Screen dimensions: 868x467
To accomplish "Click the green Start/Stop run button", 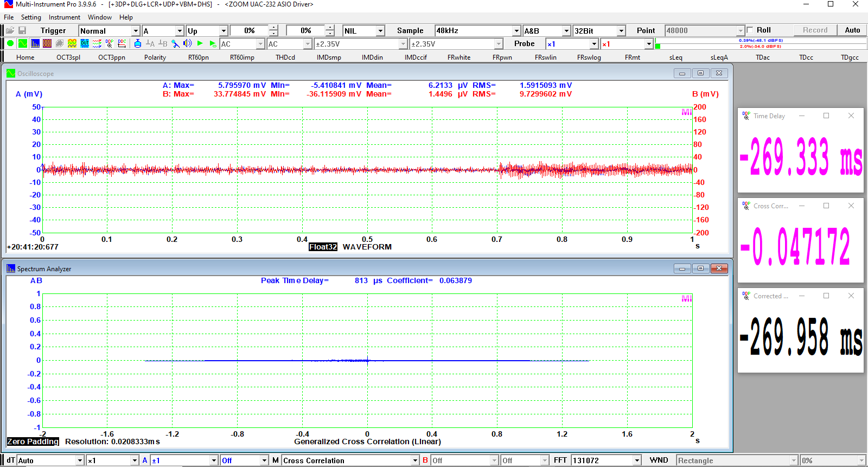I will click(x=10, y=43).
